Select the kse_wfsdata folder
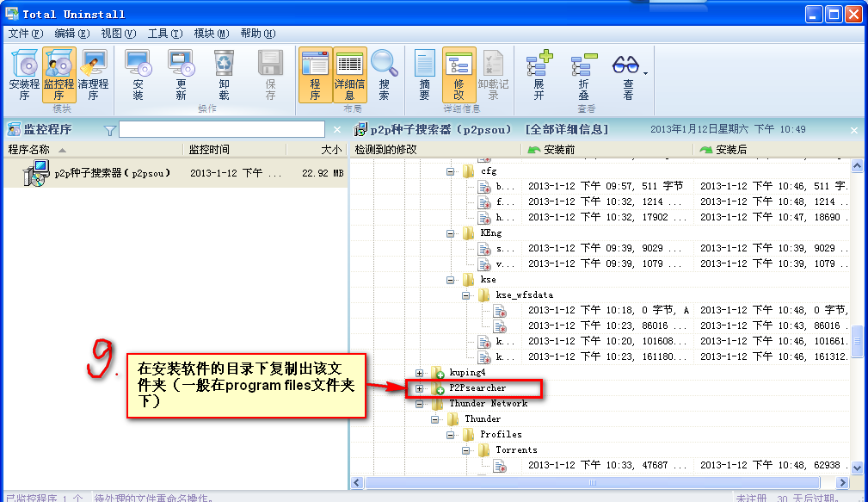This screenshot has height=502, width=868. pos(524,294)
